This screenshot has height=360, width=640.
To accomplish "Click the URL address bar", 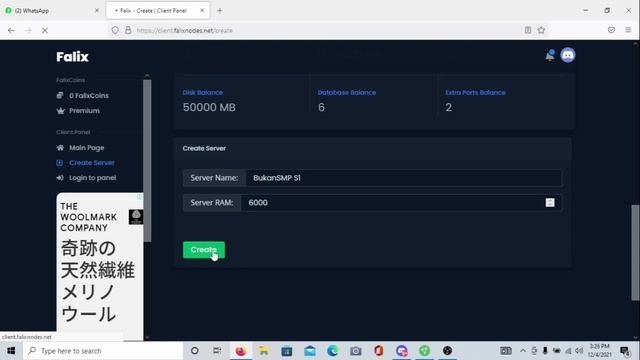I will (327, 30).
